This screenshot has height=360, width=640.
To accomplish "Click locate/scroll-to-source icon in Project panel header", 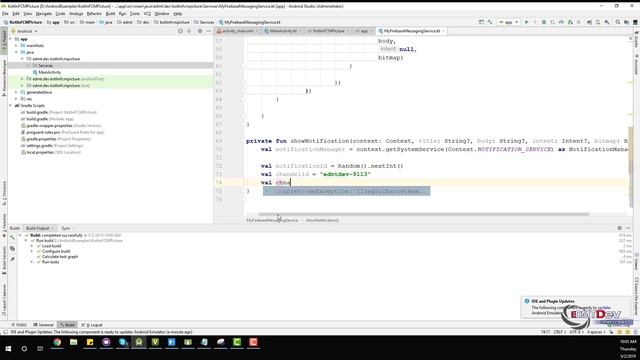I will [x=180, y=31].
